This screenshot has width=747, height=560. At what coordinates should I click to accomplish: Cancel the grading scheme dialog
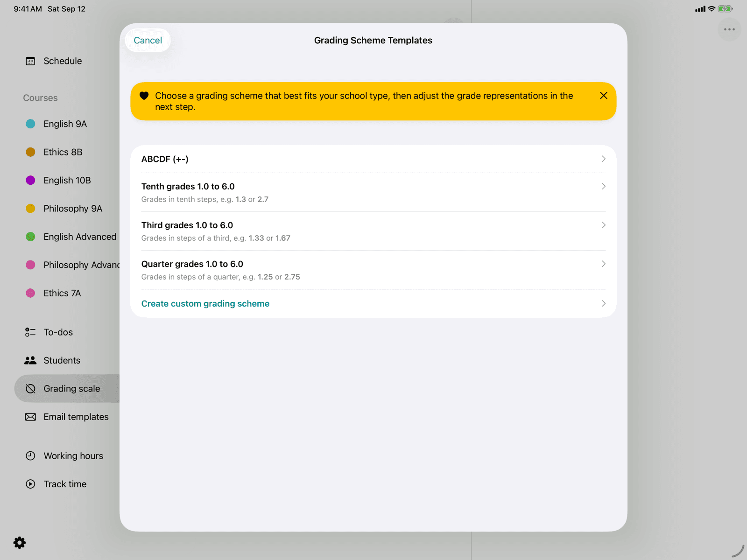(148, 41)
